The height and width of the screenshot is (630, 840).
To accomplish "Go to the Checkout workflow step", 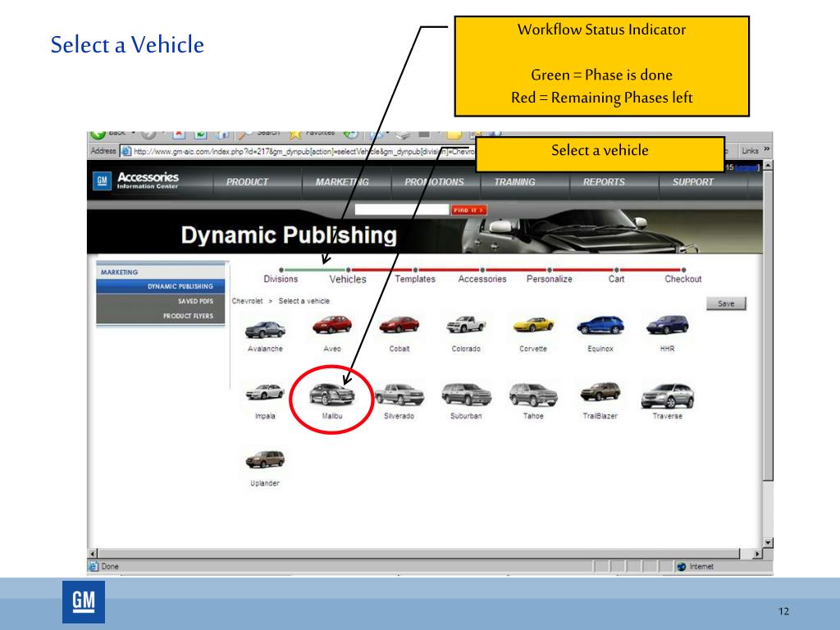I will [x=683, y=279].
